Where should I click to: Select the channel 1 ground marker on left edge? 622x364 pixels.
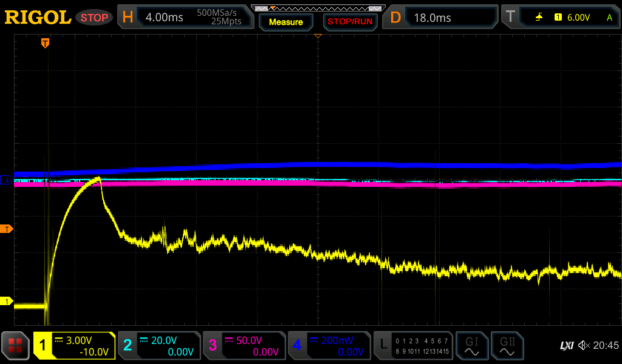tap(7, 302)
